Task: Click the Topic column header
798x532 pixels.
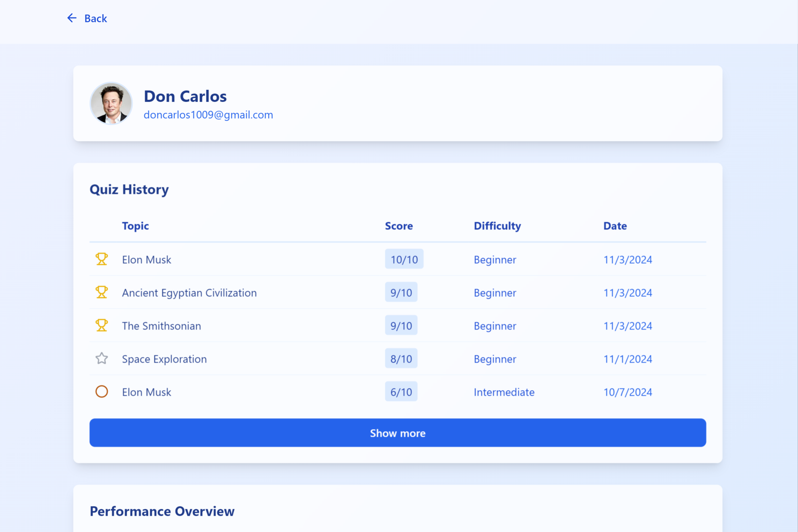Action: point(135,226)
